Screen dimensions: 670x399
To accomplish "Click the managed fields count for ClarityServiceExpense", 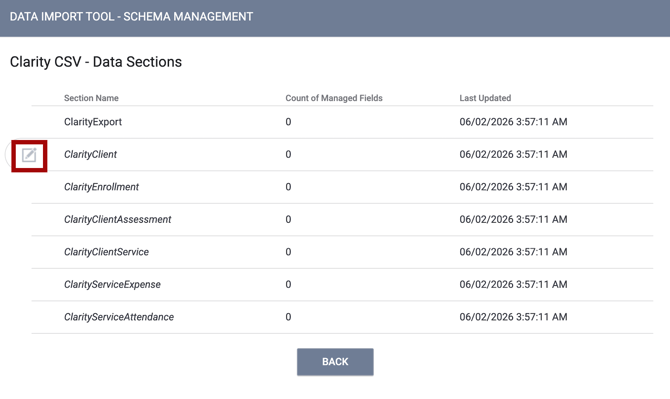I will (288, 284).
